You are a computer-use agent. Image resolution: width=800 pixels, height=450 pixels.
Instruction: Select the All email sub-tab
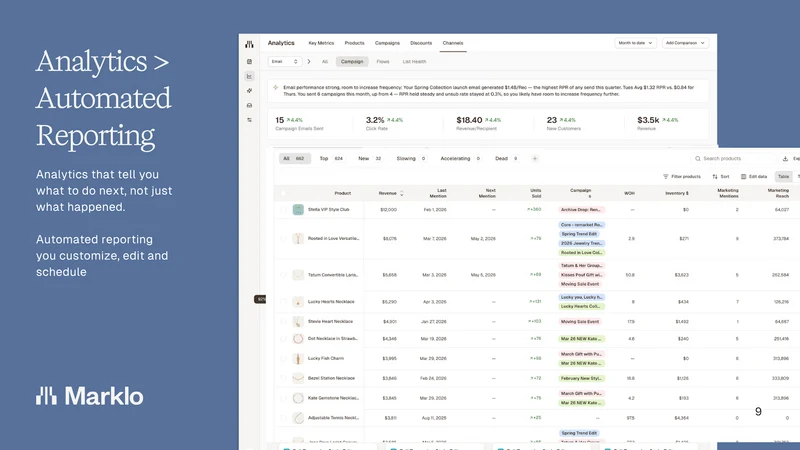tap(324, 62)
